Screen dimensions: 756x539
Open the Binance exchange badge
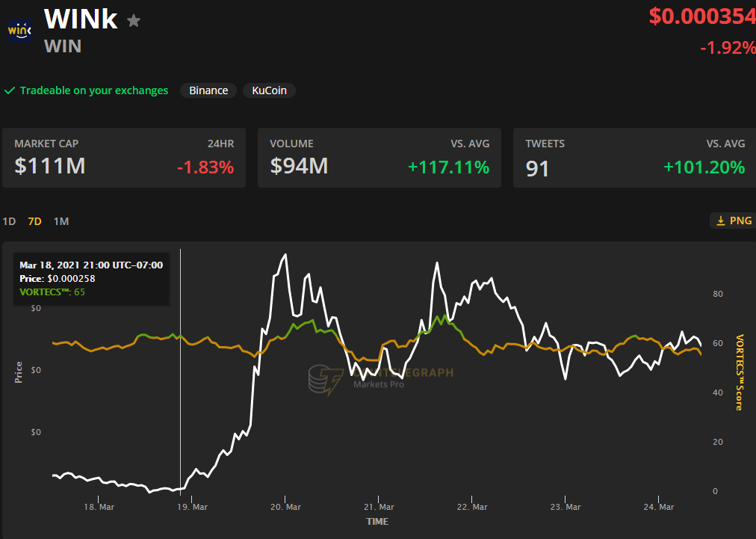pos(208,90)
